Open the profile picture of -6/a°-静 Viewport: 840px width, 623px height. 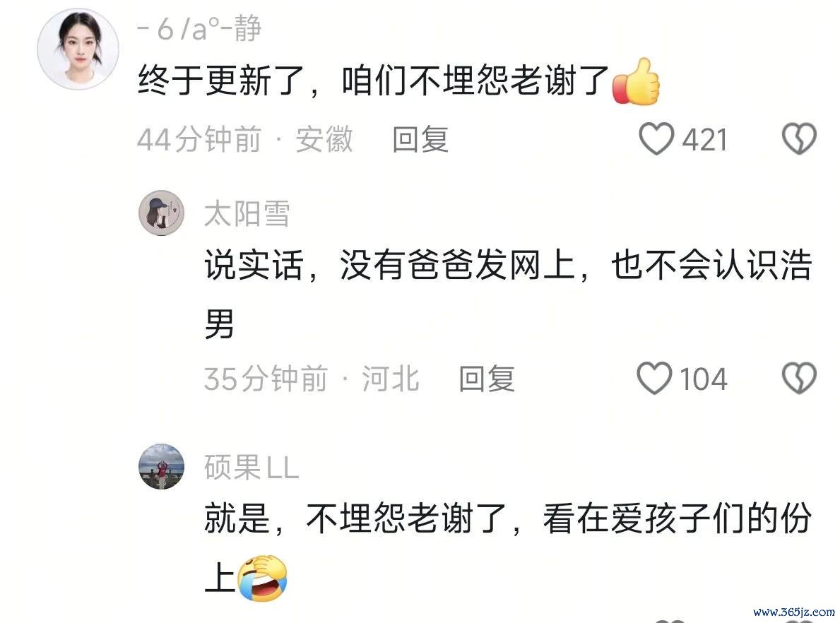pyautogui.click(x=78, y=49)
